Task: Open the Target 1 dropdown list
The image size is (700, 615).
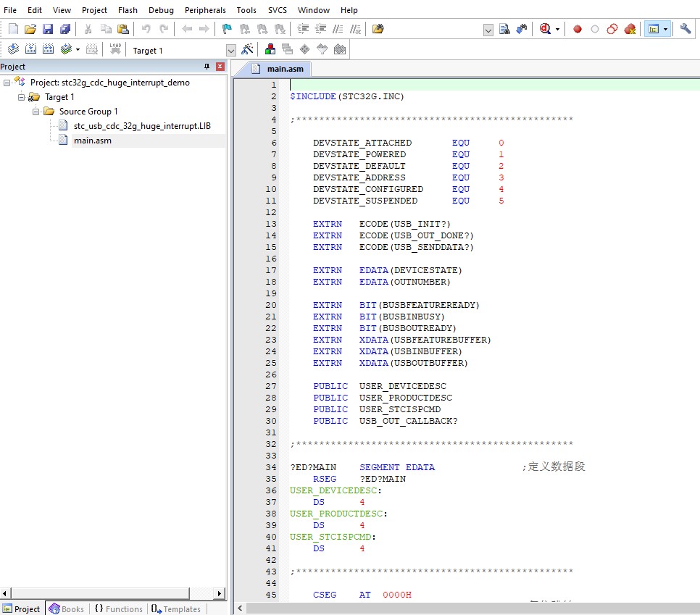Action: coord(231,51)
